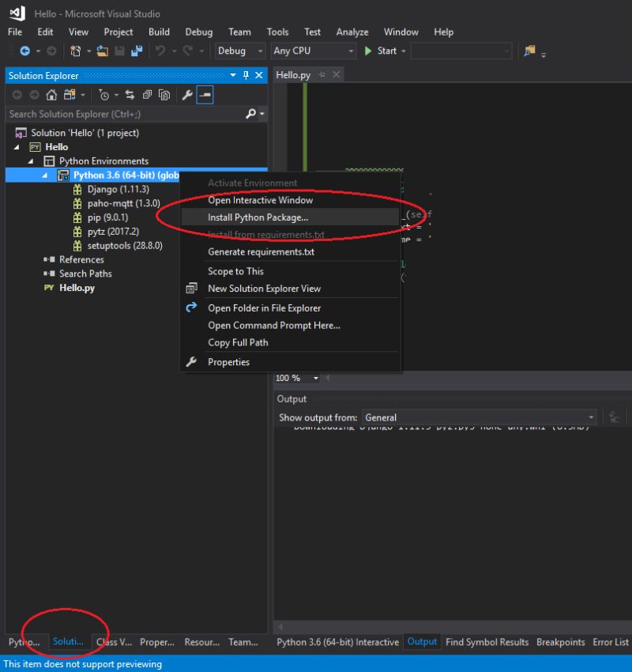The image size is (632, 672).
Task: Collapse the Python 3.6 (64-bit) environment node
Action: 45,175
